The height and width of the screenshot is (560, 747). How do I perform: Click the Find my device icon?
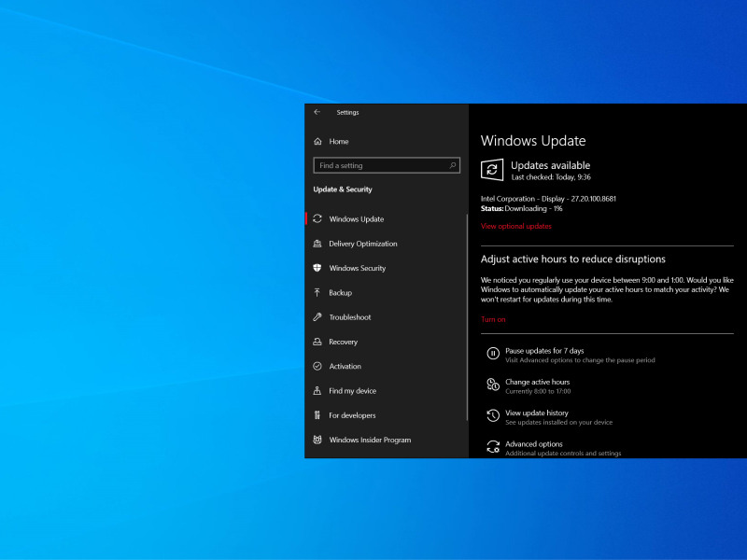pos(317,390)
